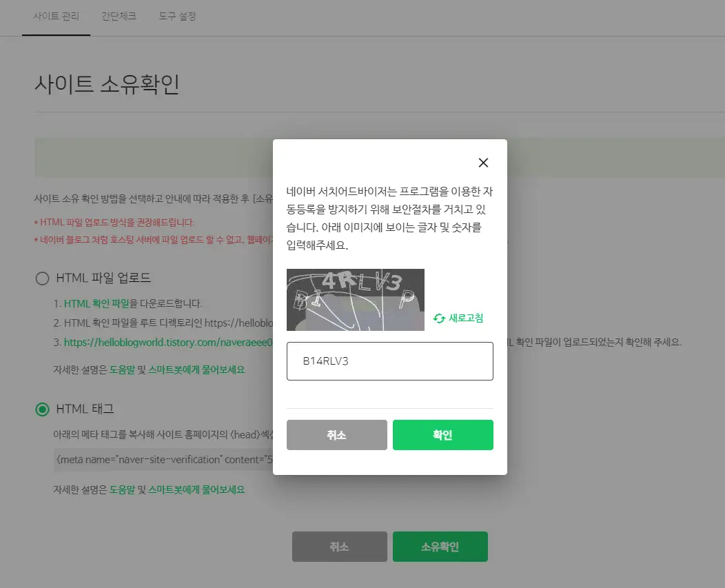Click 스마트봇에게 물어보세요 link under HTML 파일 업로드
Viewport: 725px width, 588px height.
pyautogui.click(x=196, y=369)
